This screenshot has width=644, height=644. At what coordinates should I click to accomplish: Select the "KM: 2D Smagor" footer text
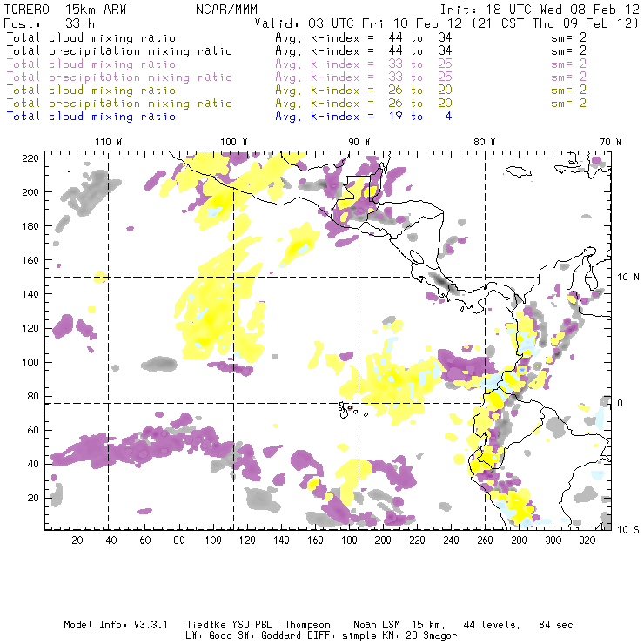(418, 635)
